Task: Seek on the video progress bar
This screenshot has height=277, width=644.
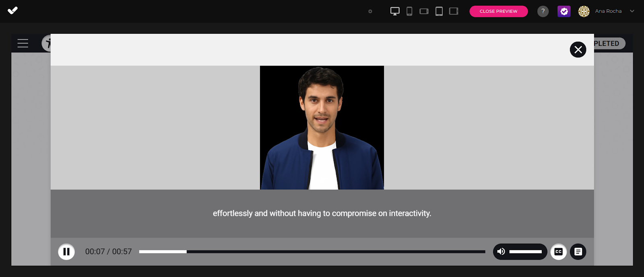Action: click(312, 252)
